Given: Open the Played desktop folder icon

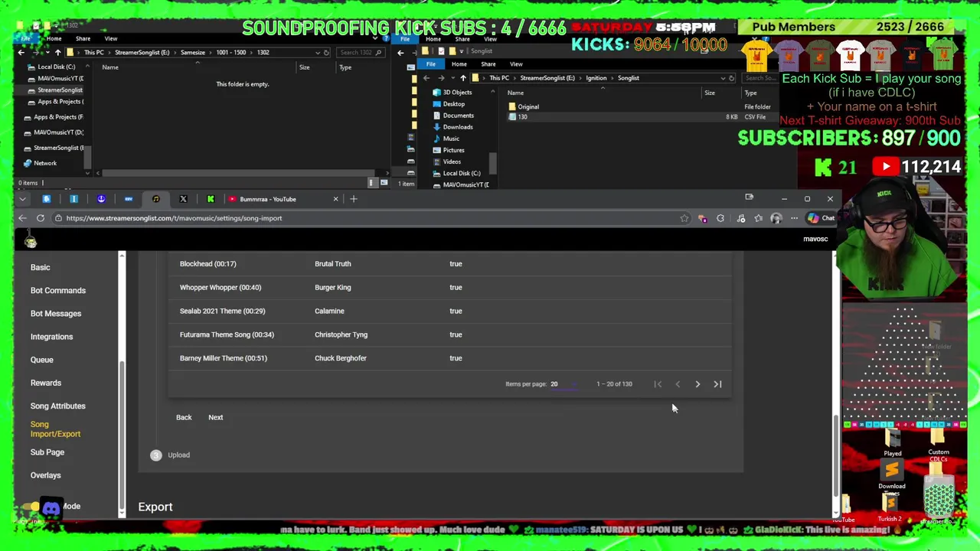Looking at the screenshot, I should (x=893, y=443).
